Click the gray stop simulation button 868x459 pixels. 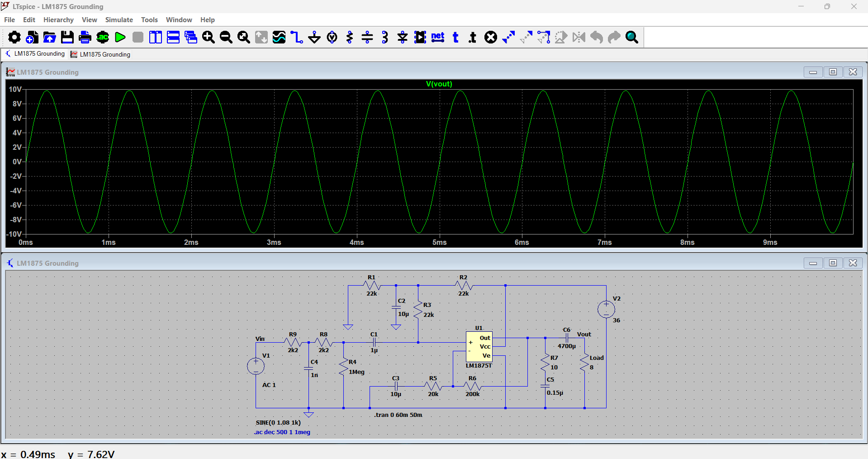coord(138,37)
